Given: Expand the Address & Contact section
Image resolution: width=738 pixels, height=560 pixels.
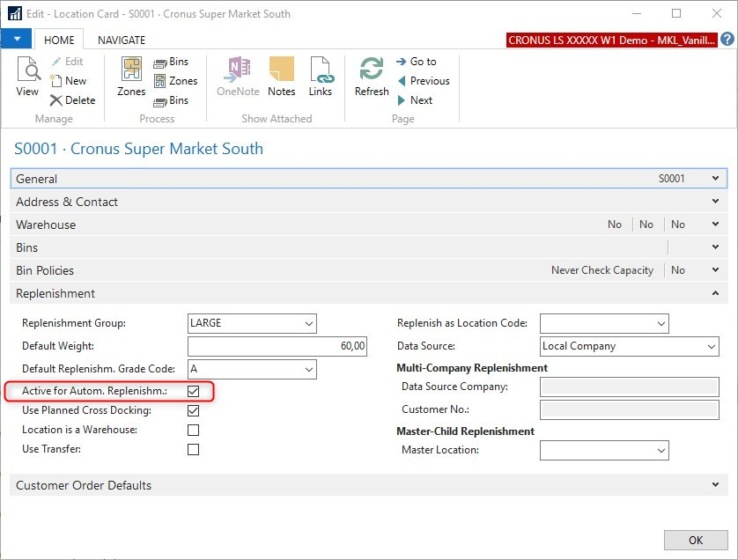Looking at the screenshot, I should [369, 202].
